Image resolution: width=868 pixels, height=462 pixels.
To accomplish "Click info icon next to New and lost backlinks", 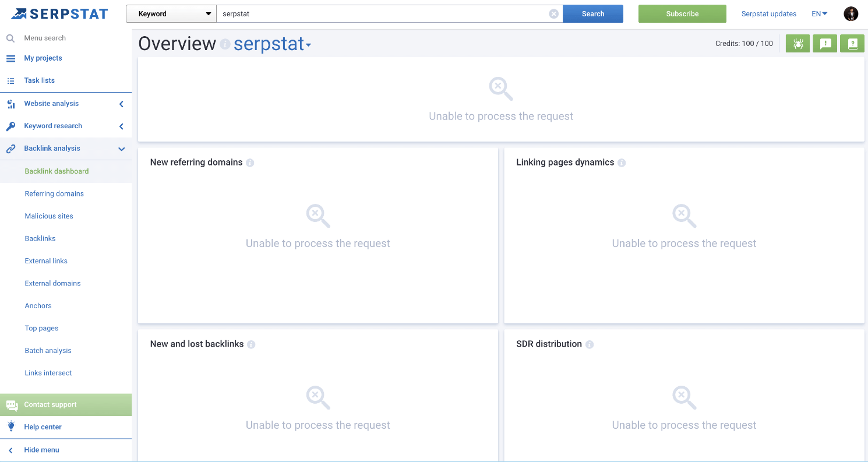I will [x=251, y=345].
